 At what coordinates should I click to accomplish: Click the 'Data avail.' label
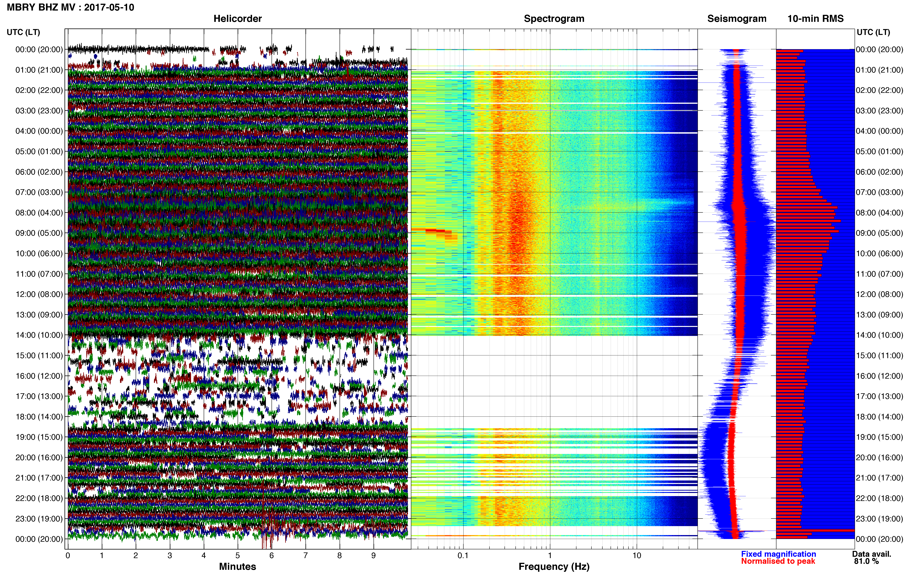(x=872, y=554)
